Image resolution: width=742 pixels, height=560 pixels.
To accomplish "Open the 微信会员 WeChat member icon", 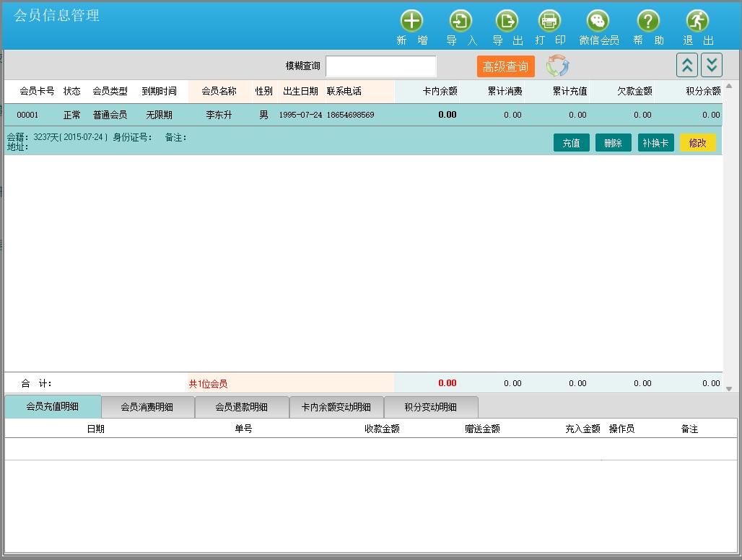I will 598,22.
